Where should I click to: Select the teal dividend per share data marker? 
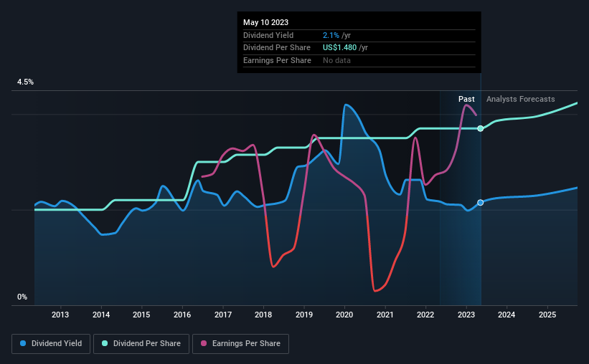tap(481, 129)
